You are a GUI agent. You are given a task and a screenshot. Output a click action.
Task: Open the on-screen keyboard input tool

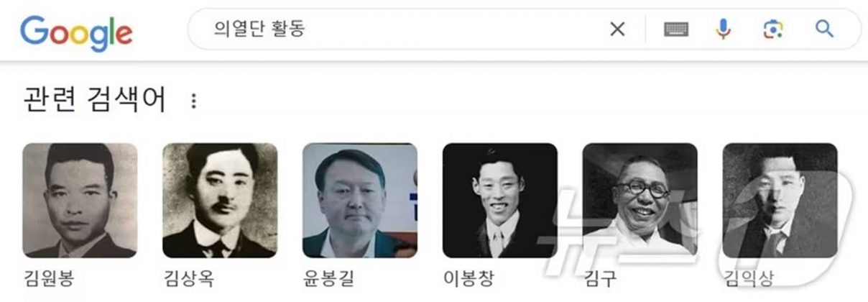pyautogui.click(x=676, y=29)
